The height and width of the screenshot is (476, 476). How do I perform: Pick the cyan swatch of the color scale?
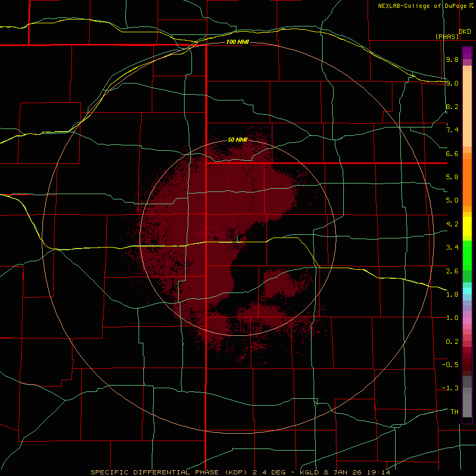tap(467, 291)
